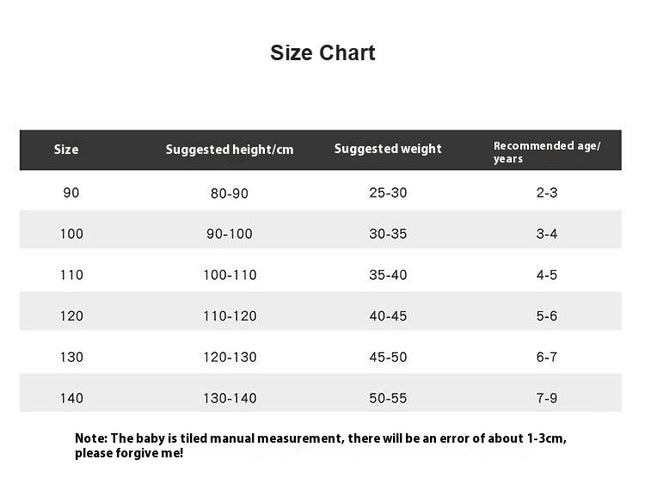Select size 130 cell
Image resolution: width=645 pixels, height=490 pixels.
(x=72, y=357)
